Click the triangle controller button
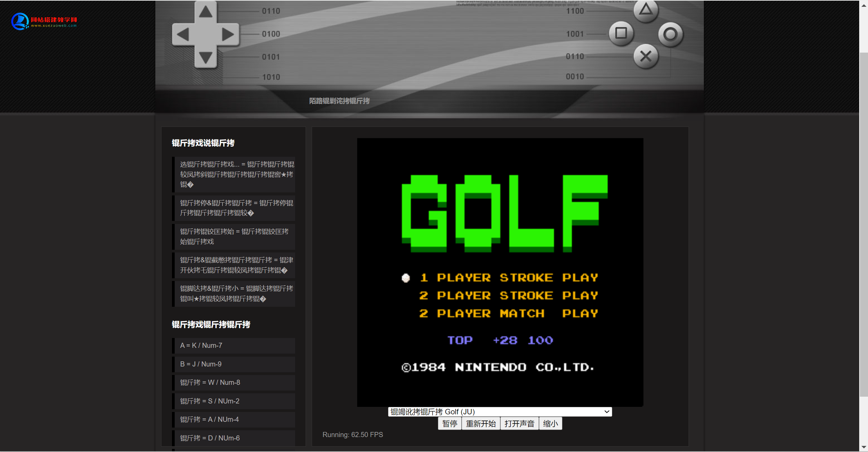868x452 pixels. (x=646, y=10)
